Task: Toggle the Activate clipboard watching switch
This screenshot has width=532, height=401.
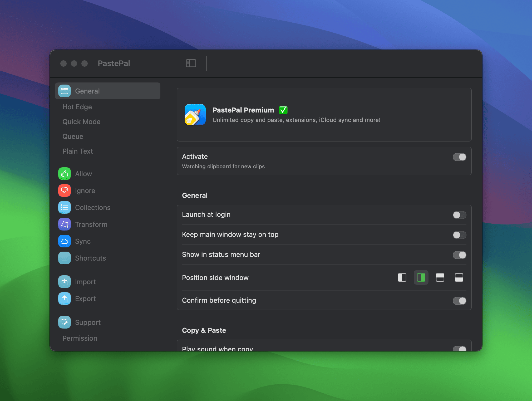Action: pyautogui.click(x=460, y=157)
